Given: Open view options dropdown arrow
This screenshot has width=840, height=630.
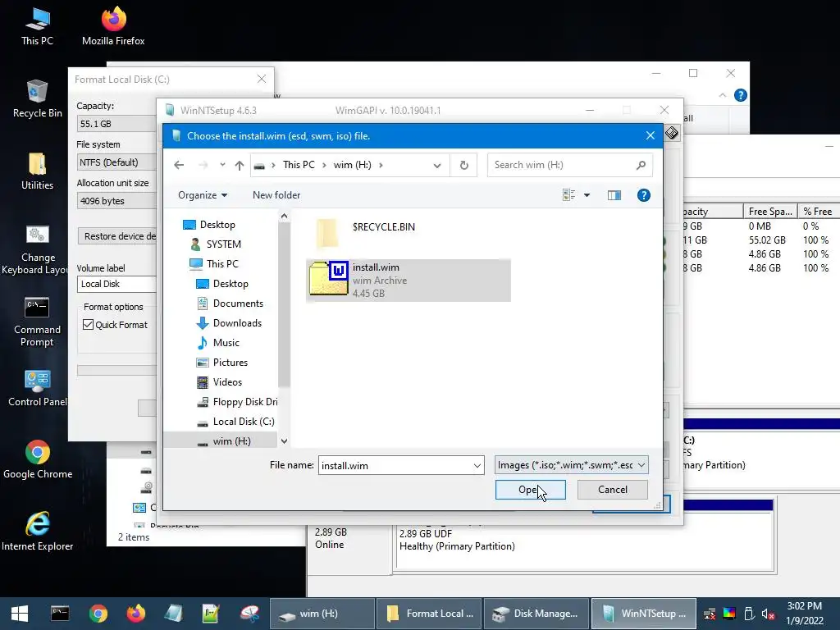Looking at the screenshot, I should (587, 195).
